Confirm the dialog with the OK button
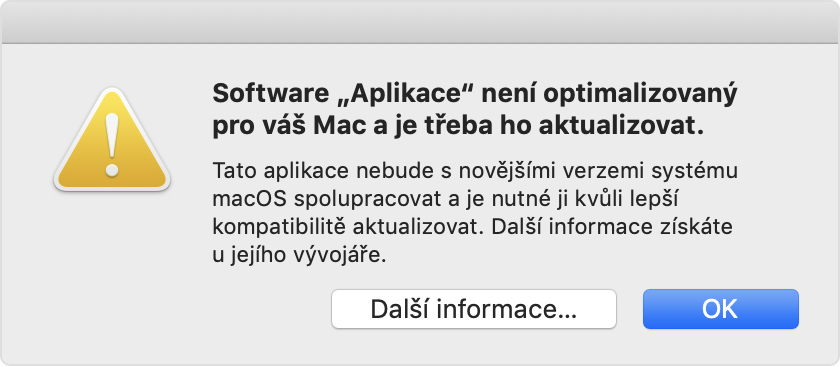The width and height of the screenshot is (840, 366). (x=721, y=309)
